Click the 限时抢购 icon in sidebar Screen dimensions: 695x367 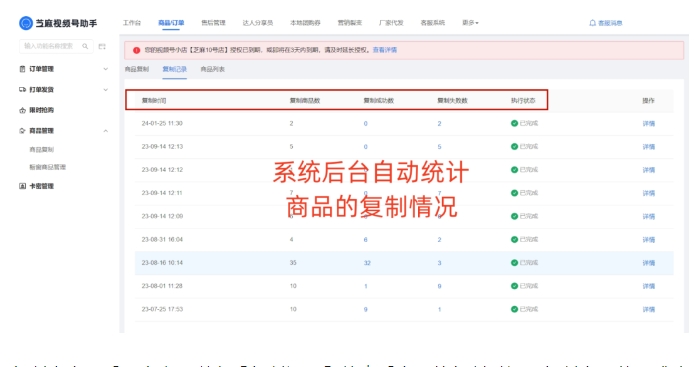click(x=23, y=110)
